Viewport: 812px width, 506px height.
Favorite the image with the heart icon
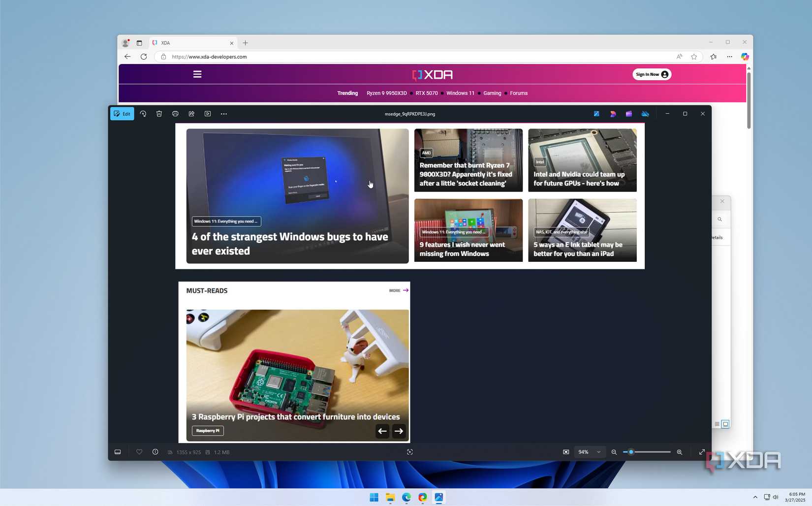coord(139,452)
